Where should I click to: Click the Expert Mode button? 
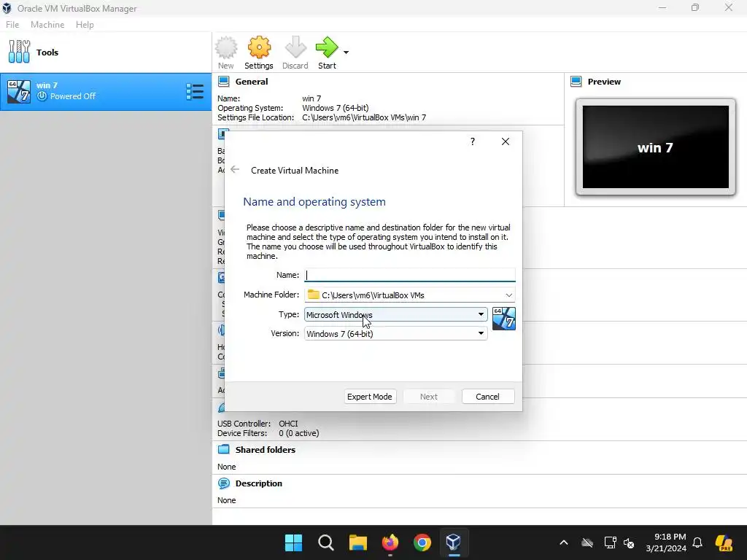coord(370,396)
